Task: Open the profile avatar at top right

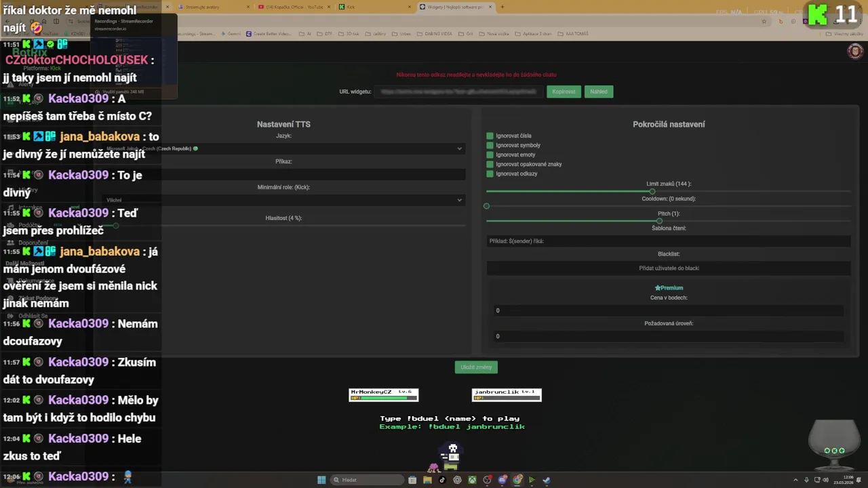Action: coord(855,51)
